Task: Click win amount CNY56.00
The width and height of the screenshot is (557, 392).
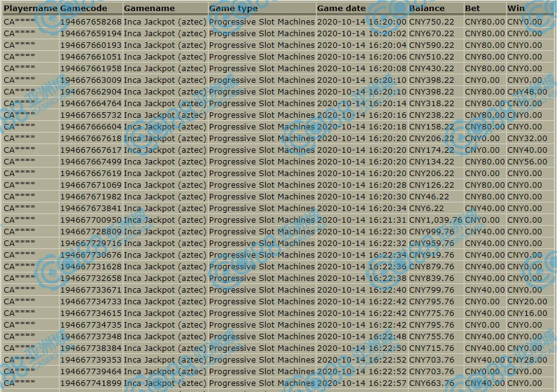Action: point(527,162)
